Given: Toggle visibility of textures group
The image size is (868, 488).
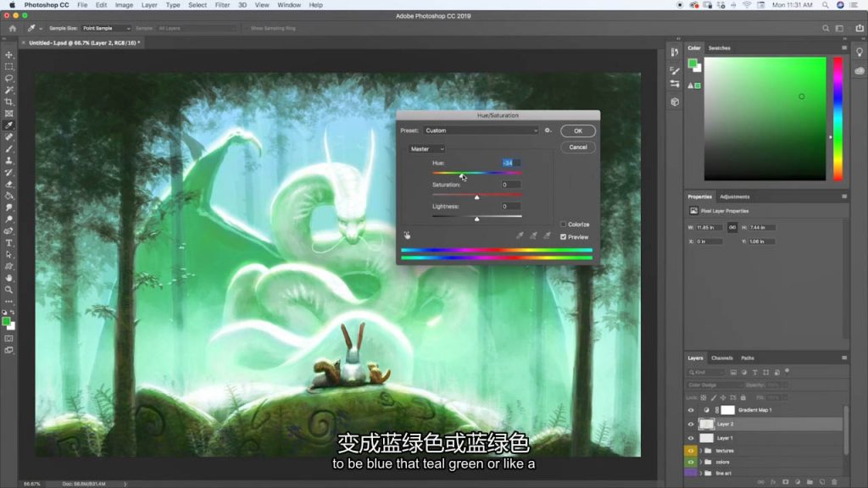Looking at the screenshot, I should 690,451.
